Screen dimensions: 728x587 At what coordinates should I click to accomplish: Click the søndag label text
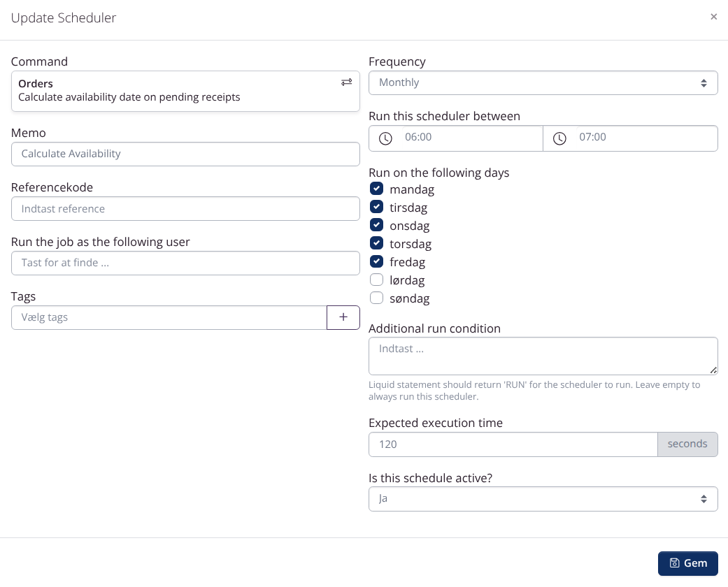[410, 298]
